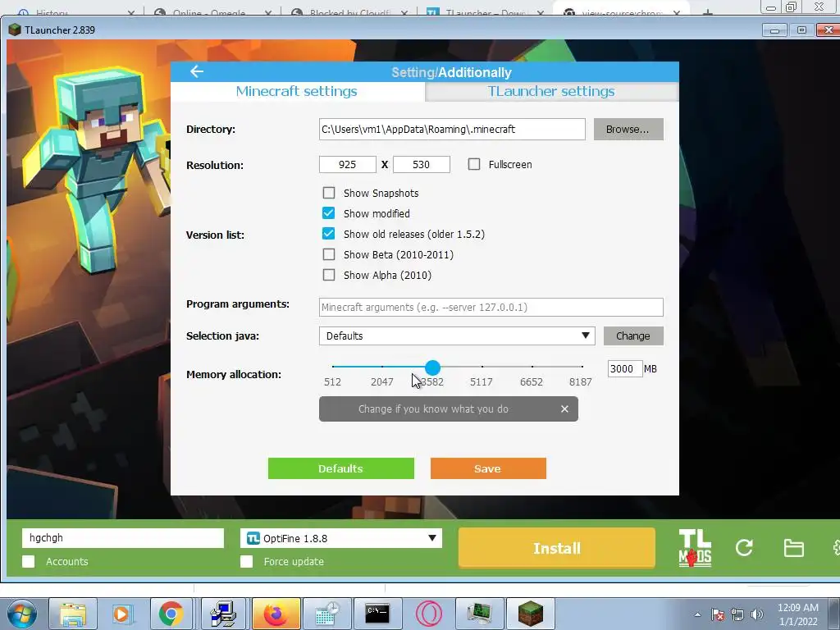Switch to Minecraft settings tab

coord(297,91)
